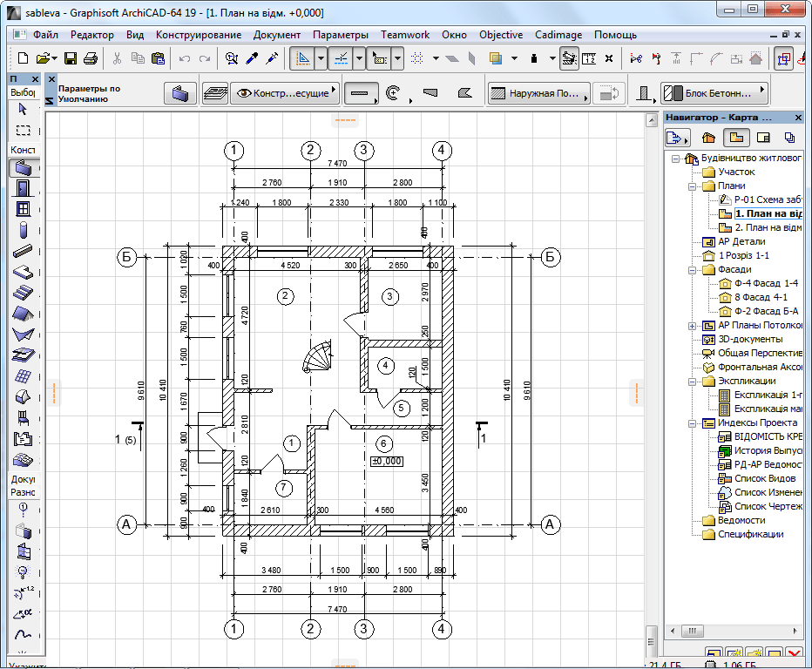Select the Object chair tool in toolbox
This screenshot has height=669, width=812.
coord(23,418)
